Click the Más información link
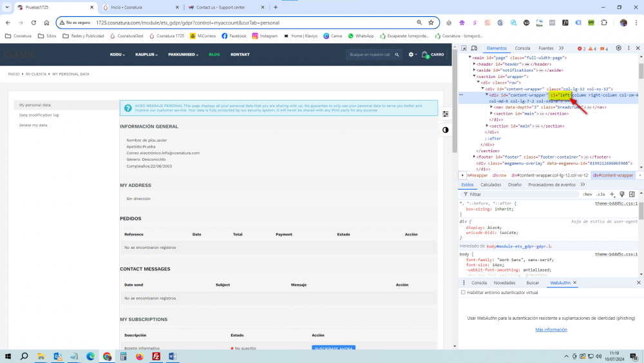This screenshot has width=644, height=363. click(x=551, y=329)
